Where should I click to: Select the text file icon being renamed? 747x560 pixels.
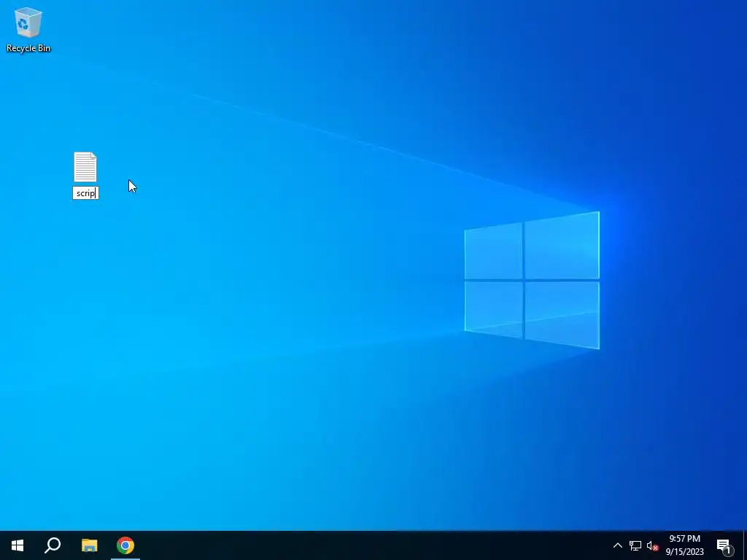click(85, 167)
